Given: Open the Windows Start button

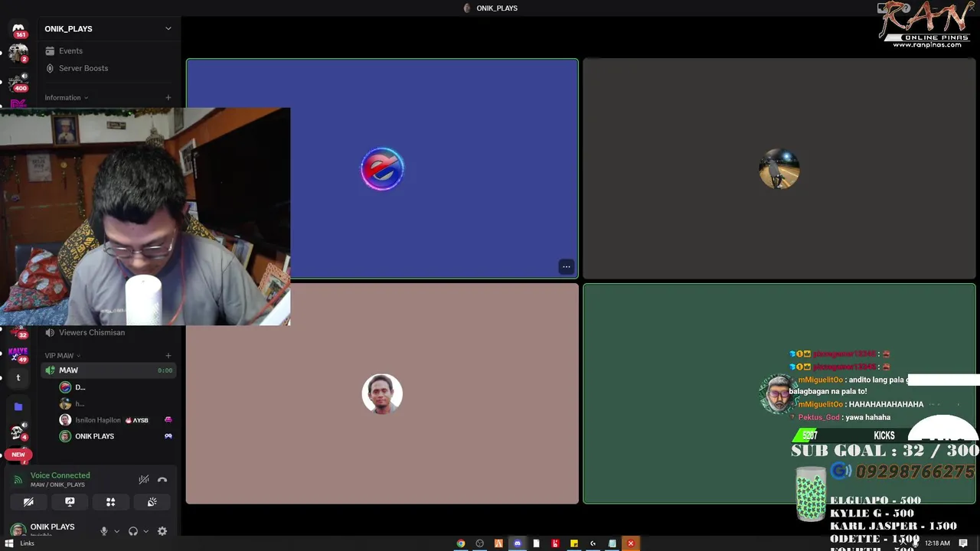Looking at the screenshot, I should click(x=9, y=543).
